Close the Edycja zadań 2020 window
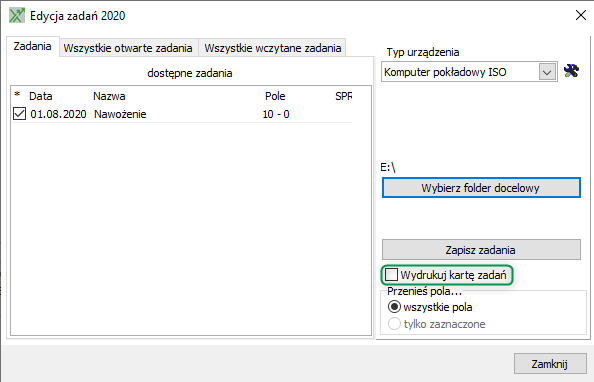 [580, 16]
